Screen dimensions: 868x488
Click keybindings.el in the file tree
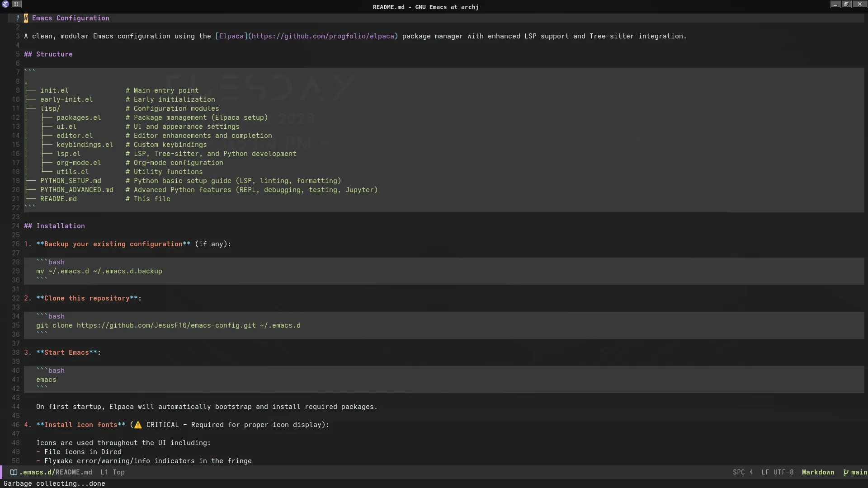pos(85,145)
